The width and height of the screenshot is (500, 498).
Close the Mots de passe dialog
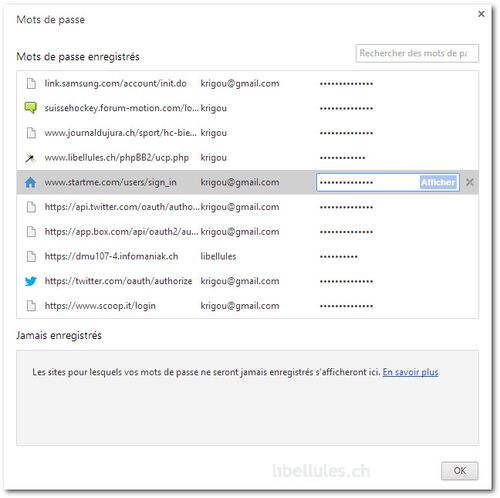tap(481, 14)
